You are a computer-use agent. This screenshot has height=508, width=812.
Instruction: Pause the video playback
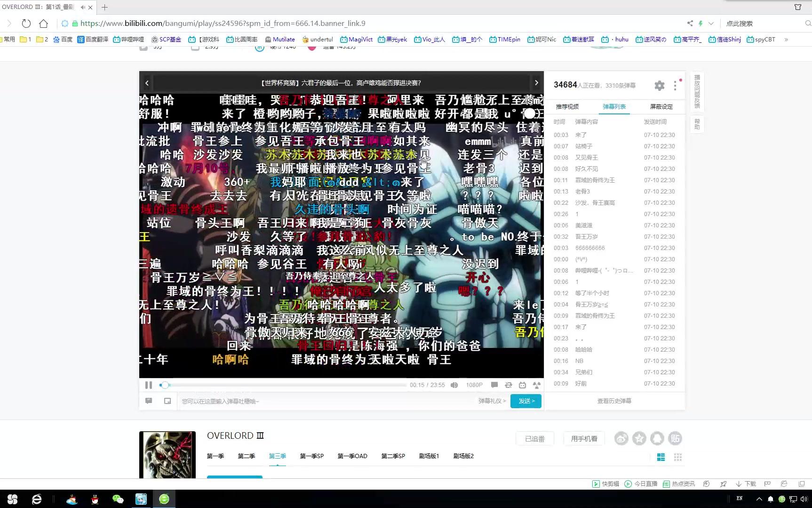point(149,385)
